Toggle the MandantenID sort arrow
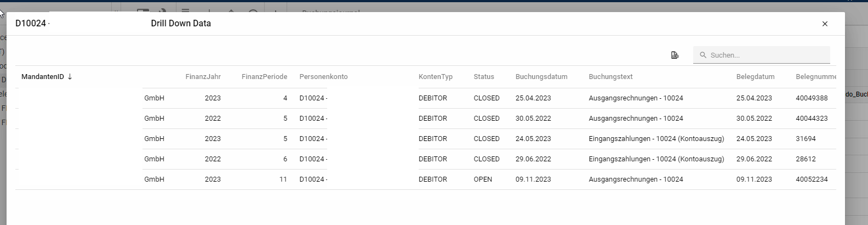 70,77
